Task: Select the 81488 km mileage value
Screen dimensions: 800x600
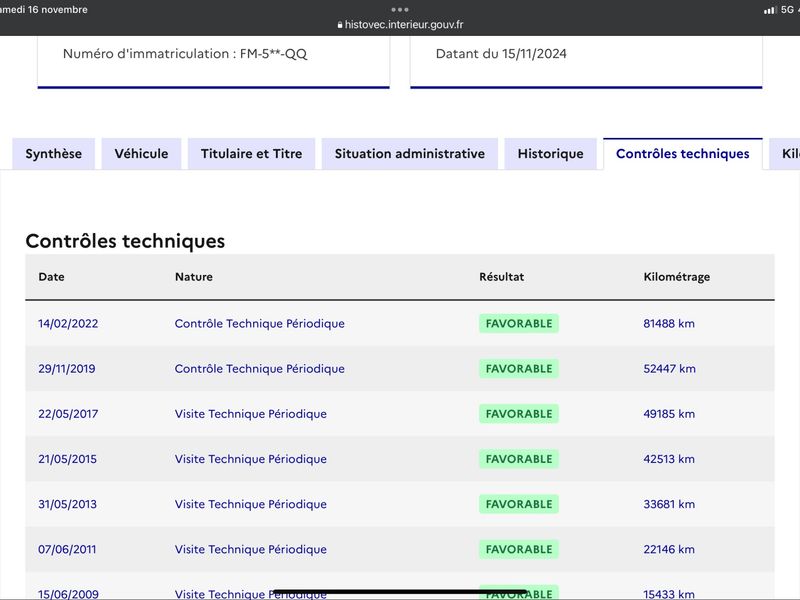Action: pos(669,323)
